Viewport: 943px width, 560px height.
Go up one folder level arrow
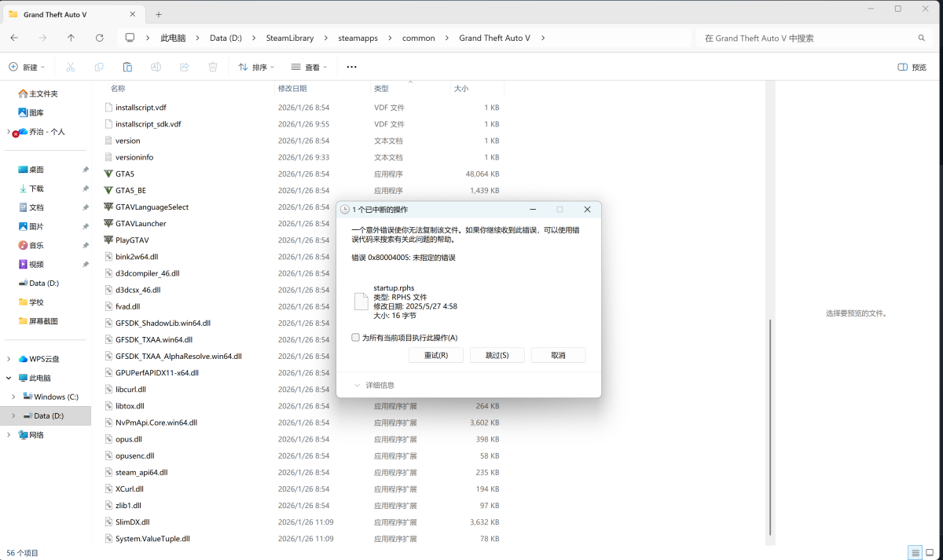71,38
